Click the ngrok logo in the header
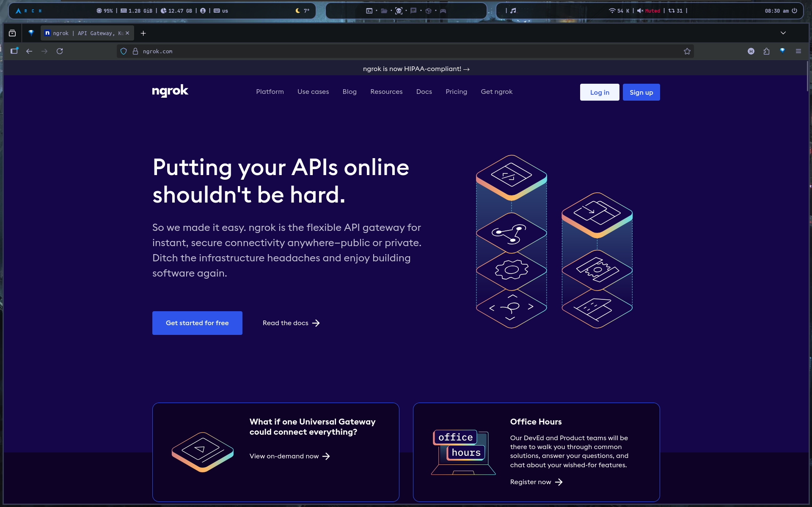The height and width of the screenshot is (507, 812). [170, 91]
